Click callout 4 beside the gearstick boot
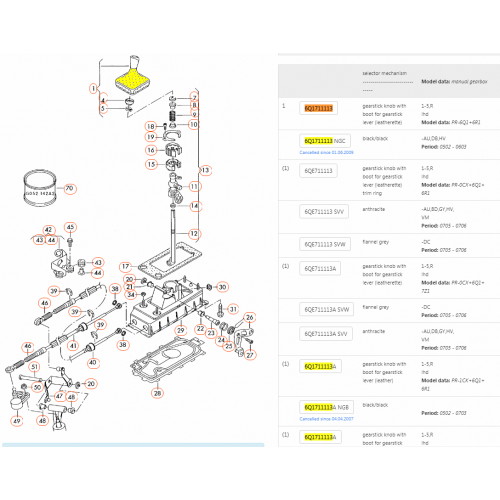This screenshot has width=500, height=500. click(103, 100)
